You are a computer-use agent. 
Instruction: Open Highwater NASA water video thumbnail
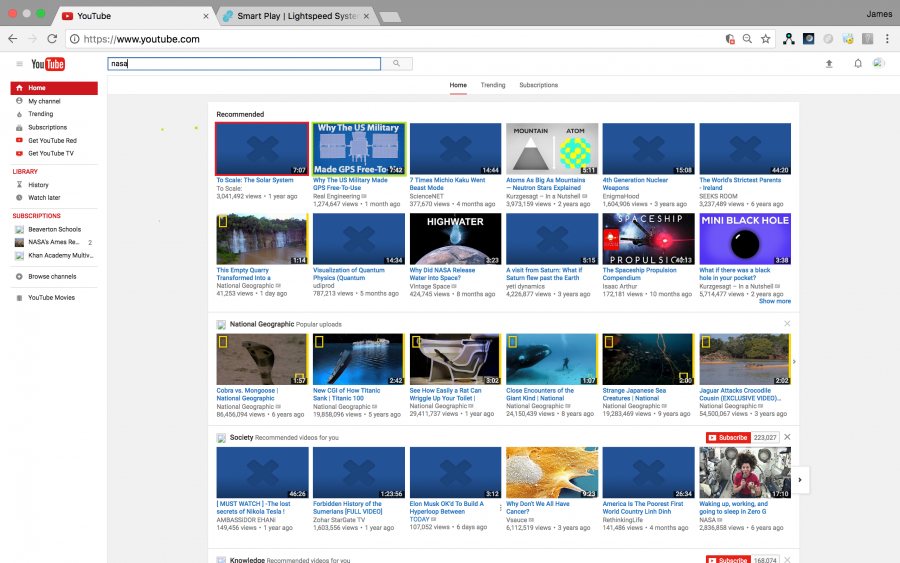coord(455,239)
